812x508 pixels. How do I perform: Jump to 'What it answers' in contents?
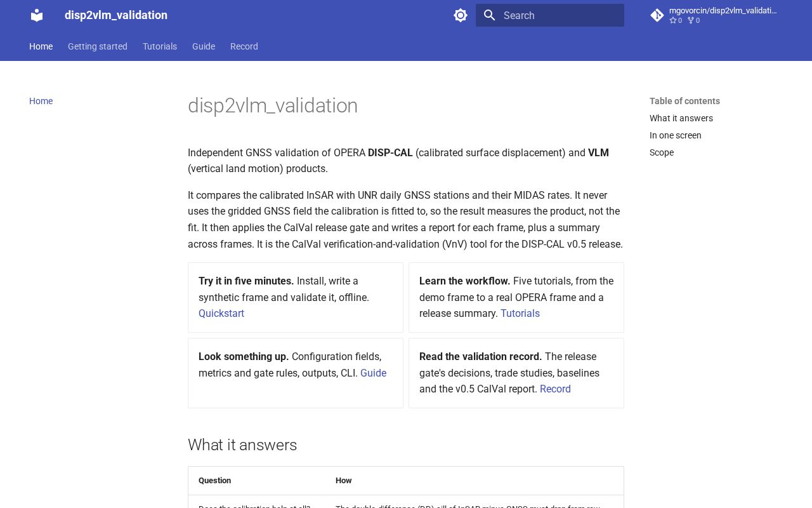point(681,118)
